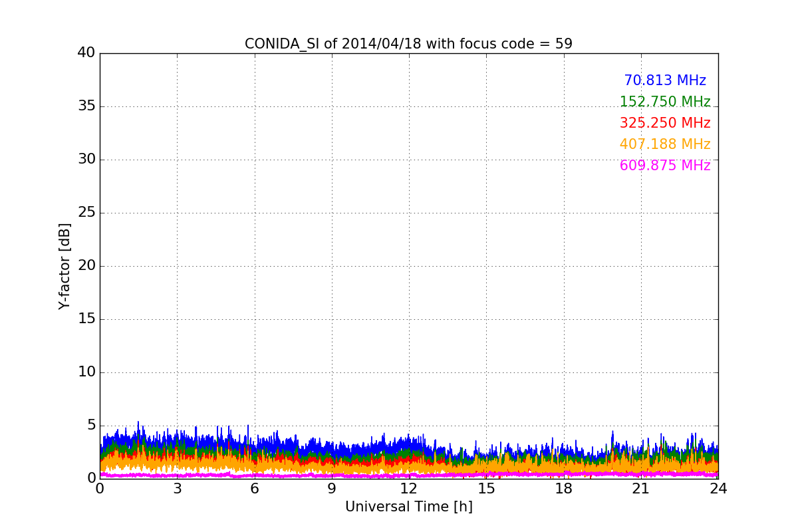Select the 325.250 MHz legend label
The height and width of the screenshot is (532, 798).
[665, 123]
